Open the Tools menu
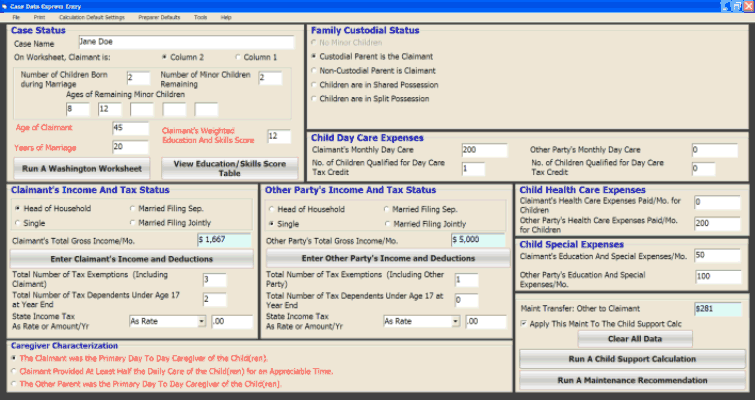Viewport: 755px width, 400px height. click(200, 18)
